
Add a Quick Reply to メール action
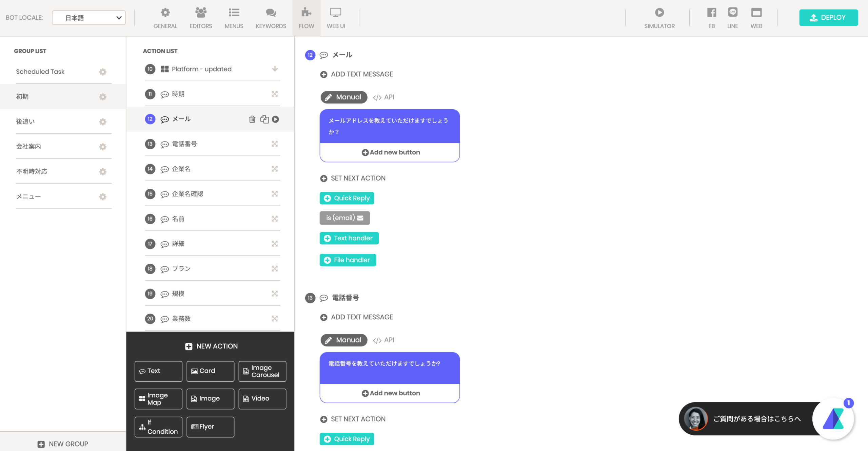tap(347, 198)
